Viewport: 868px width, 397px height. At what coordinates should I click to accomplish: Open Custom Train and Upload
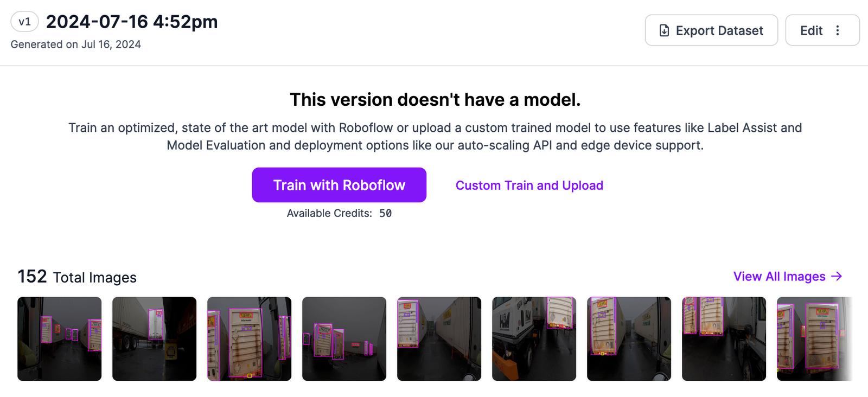point(529,185)
